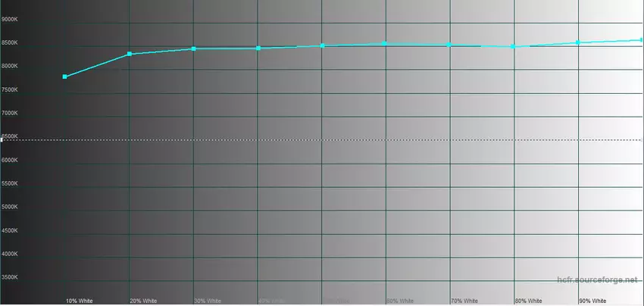This screenshot has height=306, width=644.
Task: Click the white marker on the dashed reference line
Action: click(x=2, y=140)
